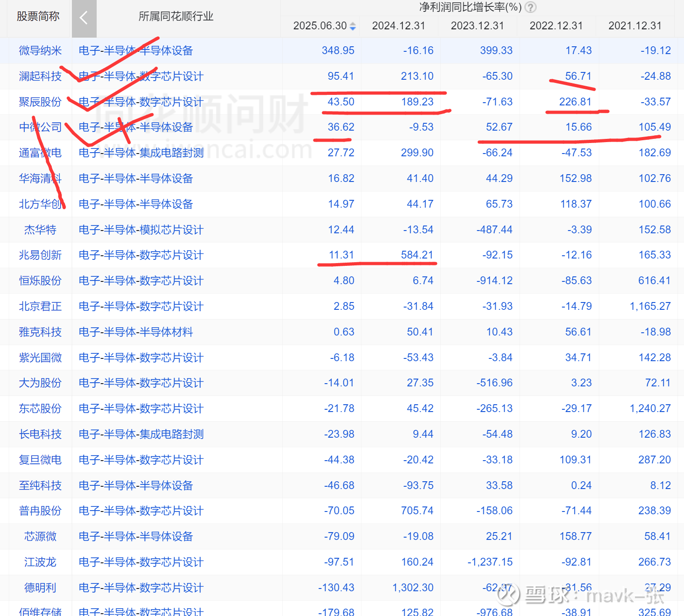Image resolution: width=684 pixels, height=616 pixels.
Task: Click 通富微电 industry 电子-半导体-集成电路封测
Action: (141, 153)
